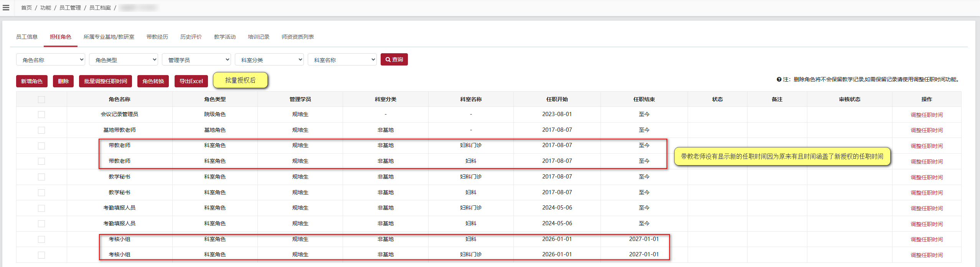Tick the header select-all checkbox
This screenshot has height=267, width=980.
point(41,100)
